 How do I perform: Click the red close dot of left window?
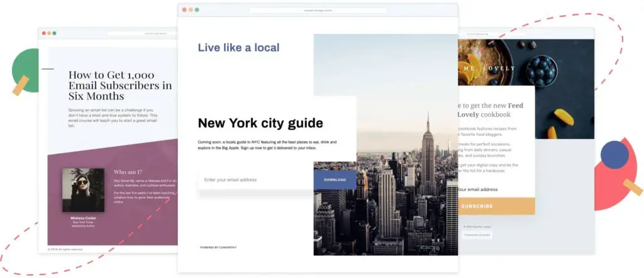44,33
